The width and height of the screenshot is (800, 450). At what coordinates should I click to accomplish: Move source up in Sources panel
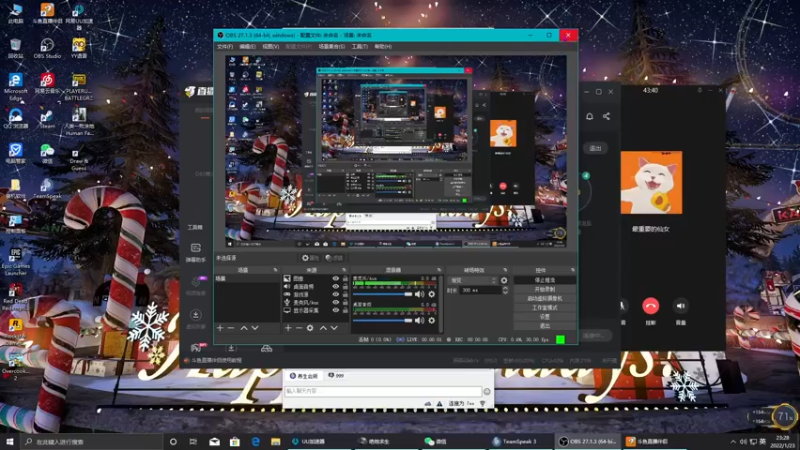[x=323, y=328]
